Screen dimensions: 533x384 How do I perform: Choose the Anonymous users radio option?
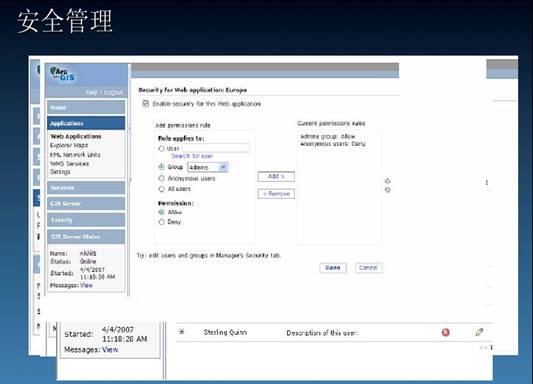pos(161,178)
